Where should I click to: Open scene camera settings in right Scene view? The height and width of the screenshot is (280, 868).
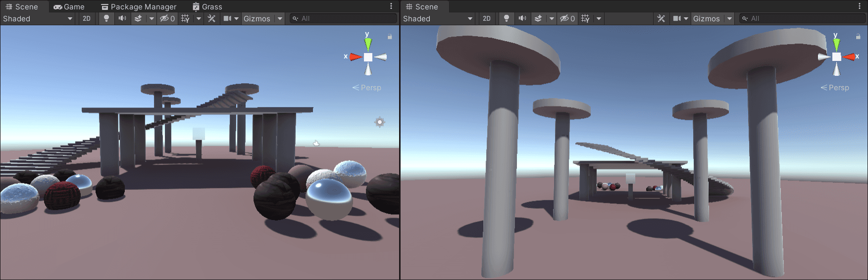point(680,18)
